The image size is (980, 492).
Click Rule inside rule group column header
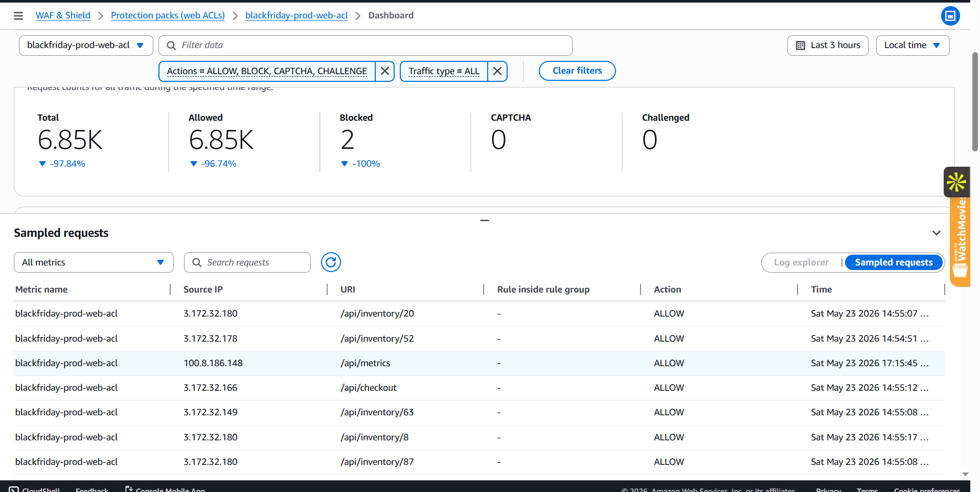pos(543,289)
